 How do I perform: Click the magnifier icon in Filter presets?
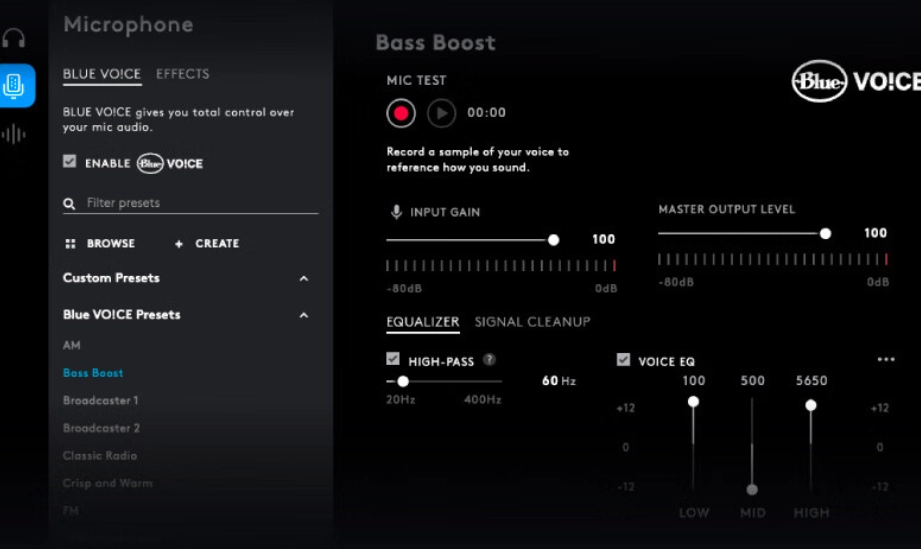(x=69, y=204)
